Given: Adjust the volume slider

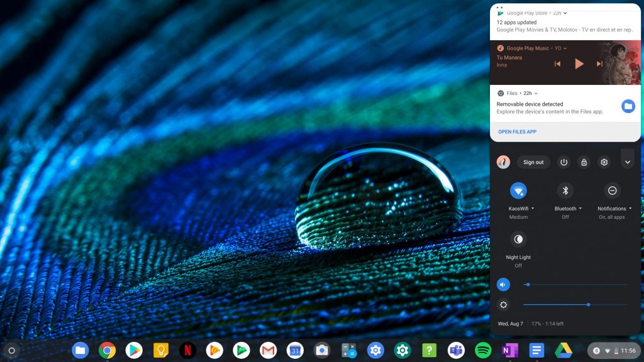Looking at the screenshot, I should [x=575, y=285].
